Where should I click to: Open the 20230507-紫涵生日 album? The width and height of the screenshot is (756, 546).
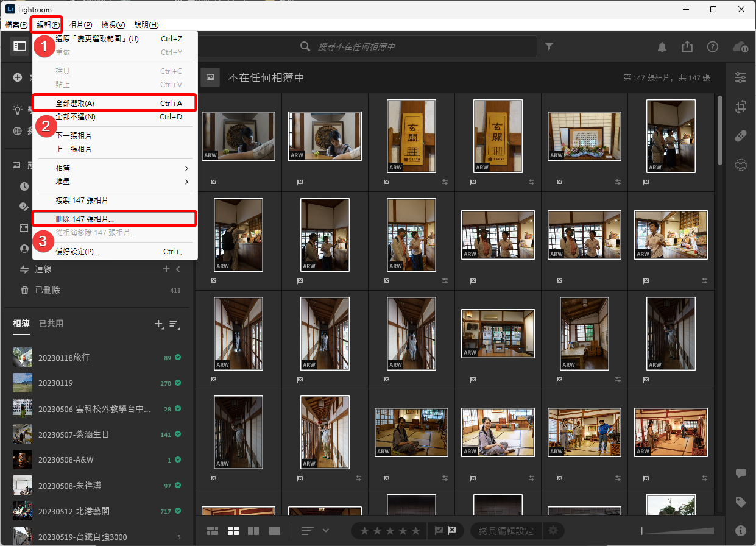tap(74, 434)
